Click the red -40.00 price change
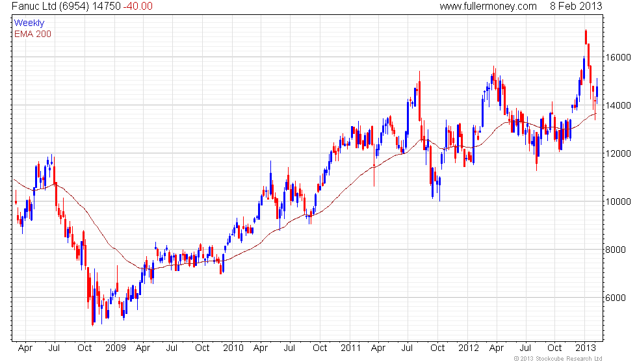 tap(138, 6)
